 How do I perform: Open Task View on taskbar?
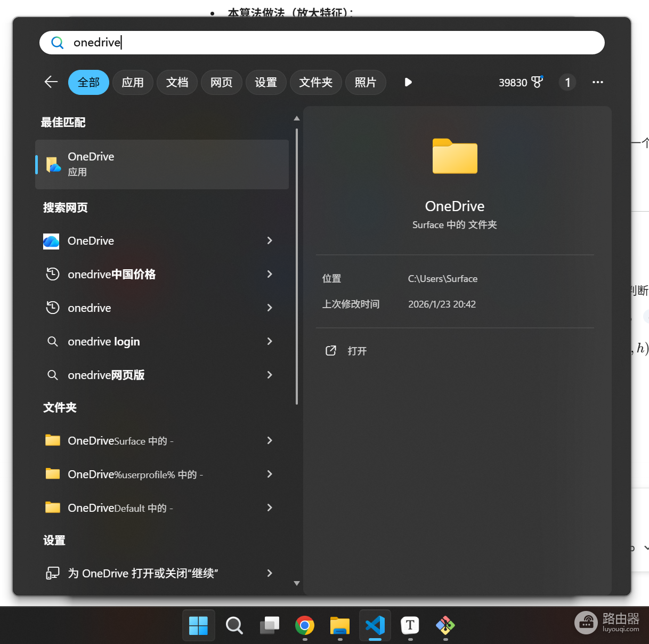pyautogui.click(x=269, y=625)
